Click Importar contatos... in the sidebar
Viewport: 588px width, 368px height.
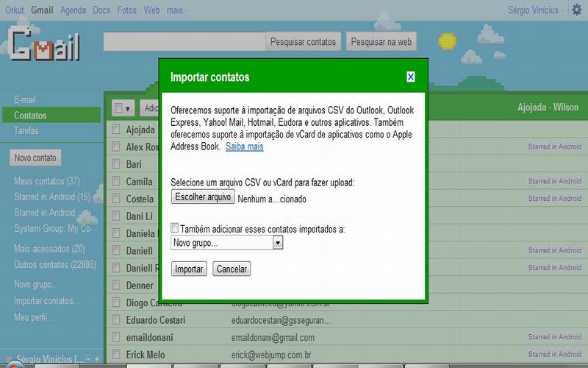tap(46, 301)
